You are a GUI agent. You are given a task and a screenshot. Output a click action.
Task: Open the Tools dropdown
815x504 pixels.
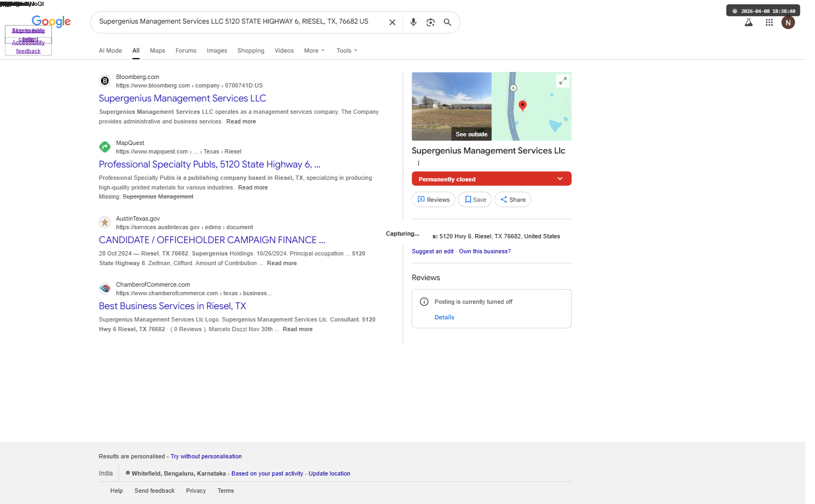(347, 50)
